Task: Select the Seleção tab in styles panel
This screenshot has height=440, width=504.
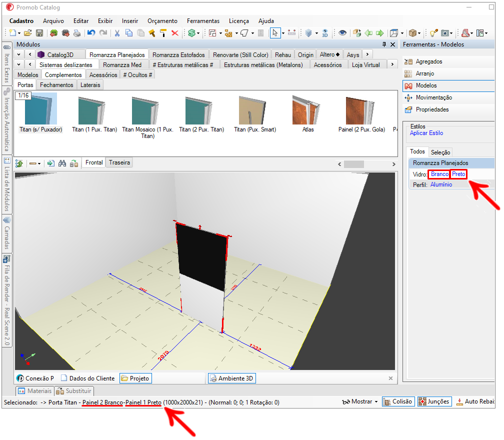Action: 440,152
